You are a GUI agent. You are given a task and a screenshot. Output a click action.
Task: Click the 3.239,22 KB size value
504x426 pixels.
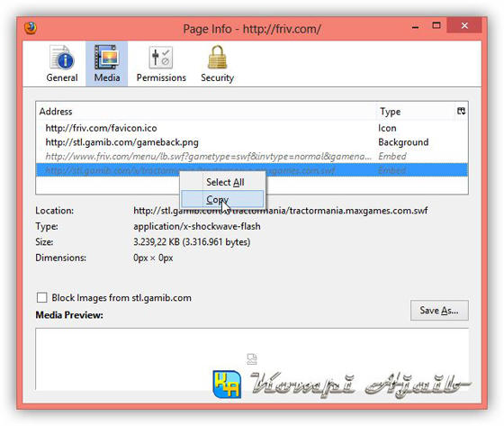coord(192,242)
